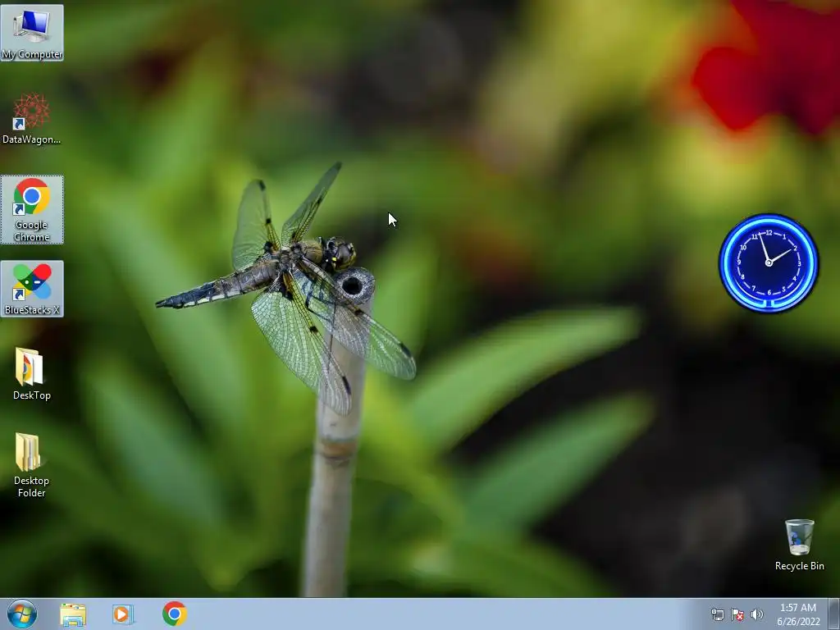
Task: Click the taskbar clock showing 1:57 AM
Action: (797, 614)
